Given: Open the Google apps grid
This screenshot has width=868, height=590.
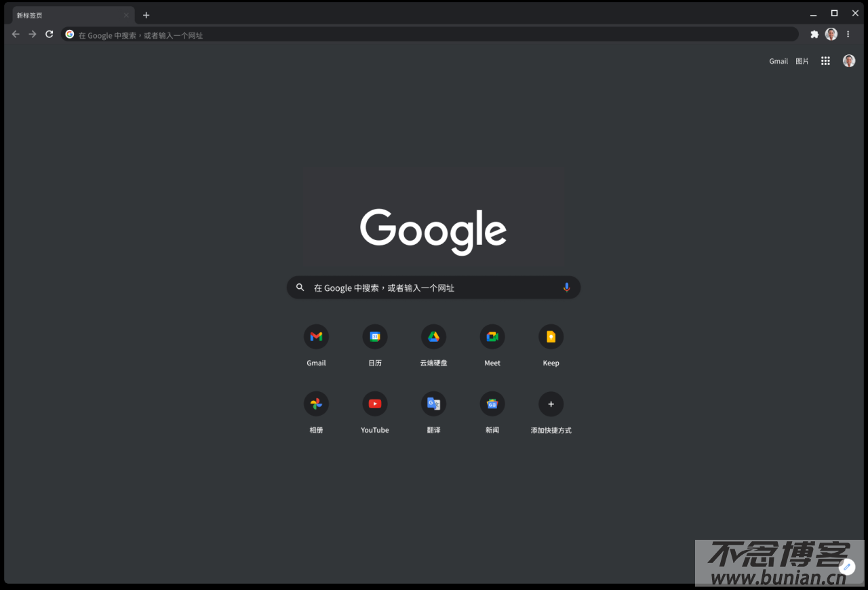Looking at the screenshot, I should click(825, 61).
